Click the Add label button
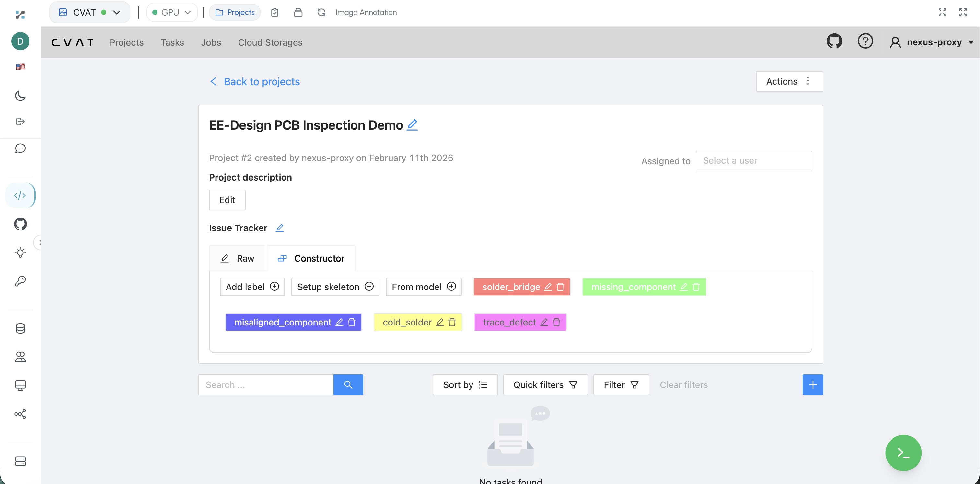Viewport: 980px width, 484px height. (252, 287)
